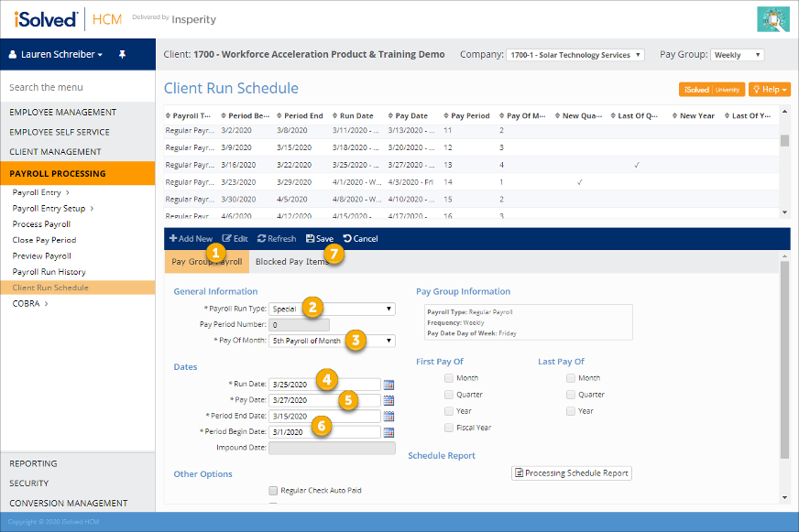The height and width of the screenshot is (532, 799).
Task: Open the Payroll Run Type dropdown
Action: (x=333, y=309)
